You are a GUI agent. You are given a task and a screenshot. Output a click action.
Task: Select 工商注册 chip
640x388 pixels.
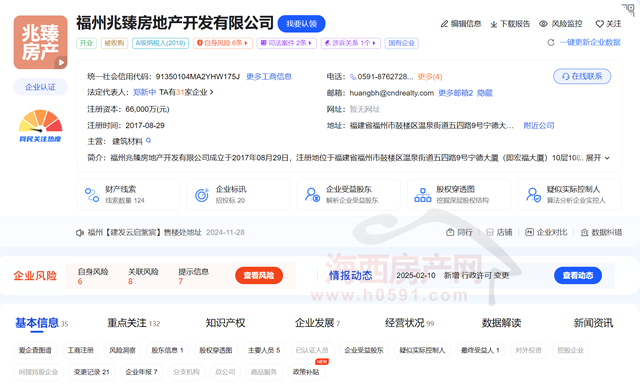click(x=80, y=350)
